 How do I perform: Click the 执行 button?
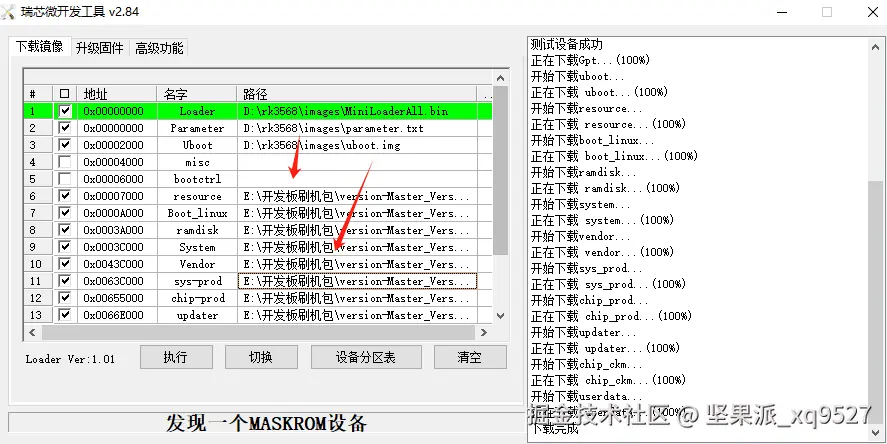pyautogui.click(x=176, y=357)
